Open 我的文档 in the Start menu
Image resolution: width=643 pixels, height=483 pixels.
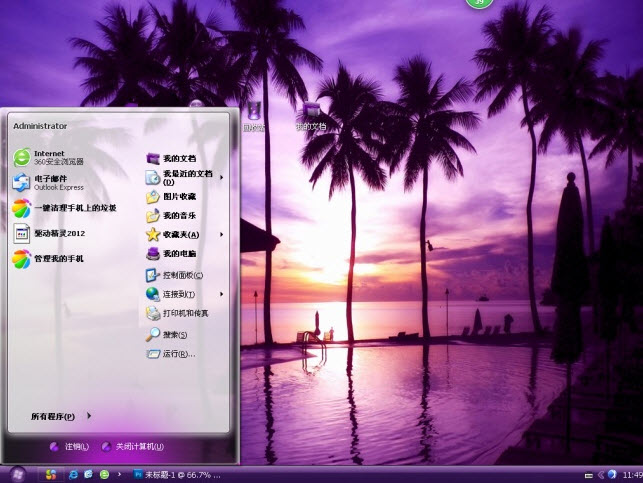pos(178,158)
